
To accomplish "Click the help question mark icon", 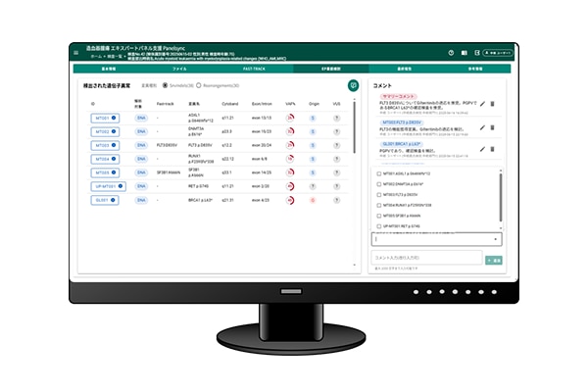I will (x=452, y=52).
